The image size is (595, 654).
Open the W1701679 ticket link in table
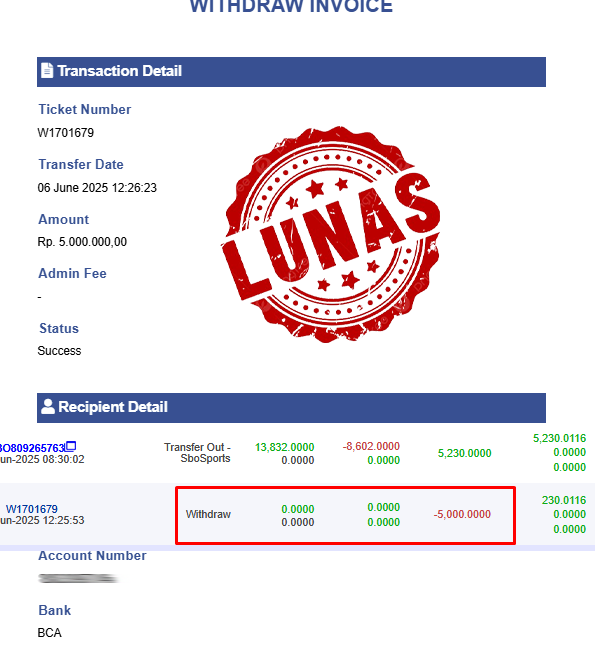tap(32, 509)
